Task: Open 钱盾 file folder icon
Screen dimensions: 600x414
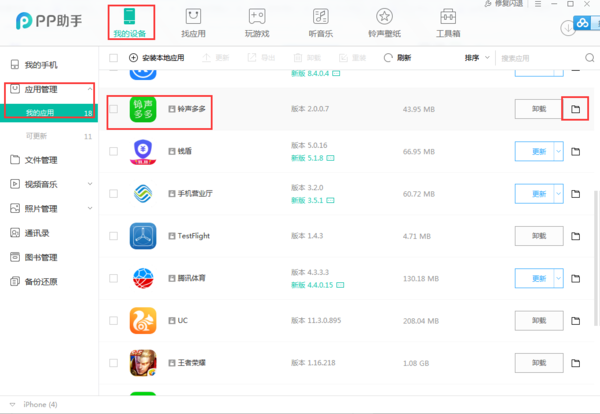Action: pos(575,152)
